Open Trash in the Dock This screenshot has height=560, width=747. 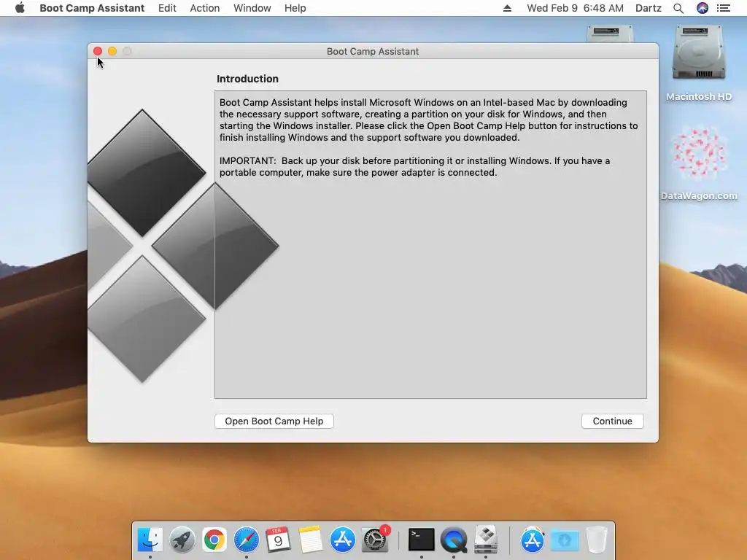click(x=597, y=540)
